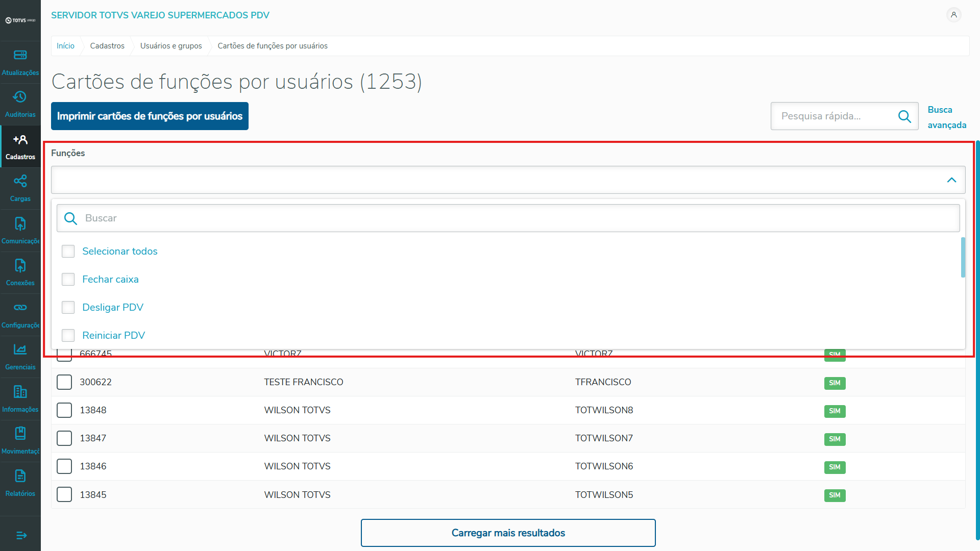Open Busca avançada link

(x=947, y=117)
